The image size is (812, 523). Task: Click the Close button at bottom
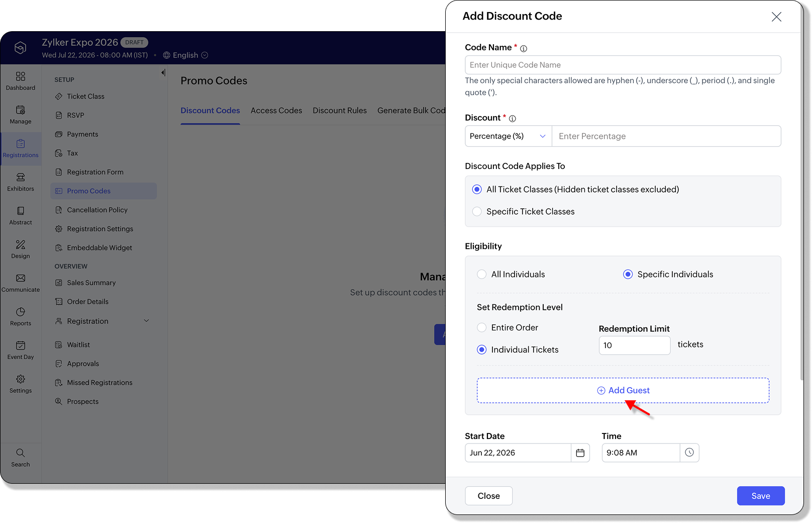point(488,496)
